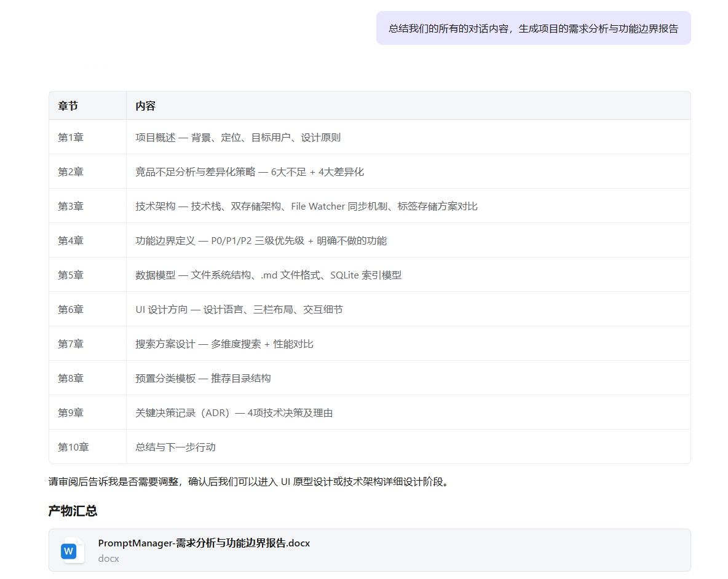
Task: Select the 第10章 chapter cell
Action: point(73,447)
